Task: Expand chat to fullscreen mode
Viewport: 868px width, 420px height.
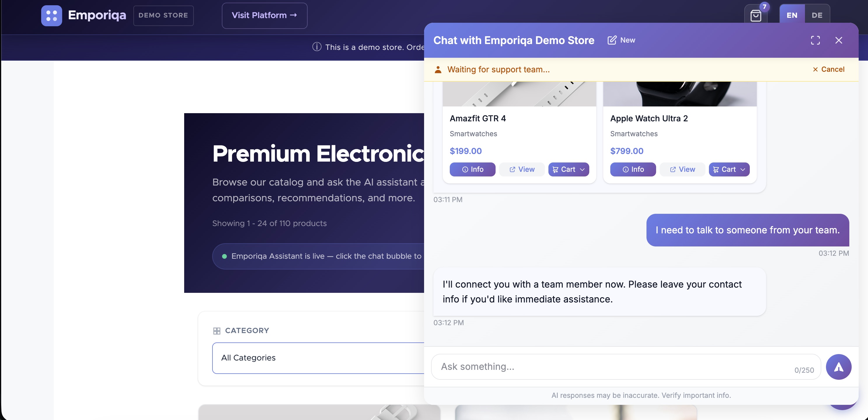Action: pos(815,41)
